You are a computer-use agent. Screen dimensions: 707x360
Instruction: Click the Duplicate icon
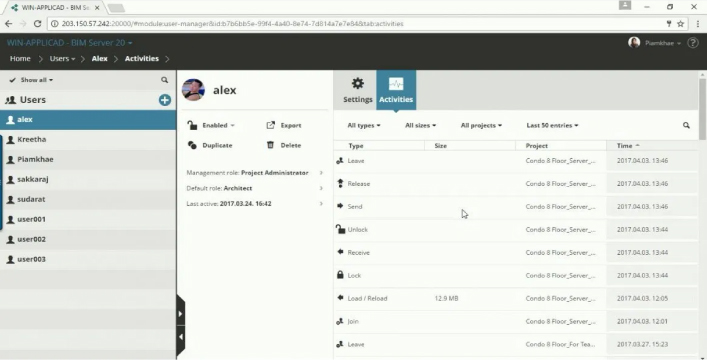192,145
